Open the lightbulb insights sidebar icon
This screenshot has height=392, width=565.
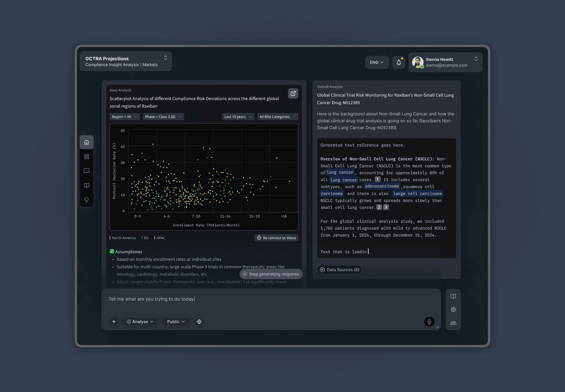[87, 200]
